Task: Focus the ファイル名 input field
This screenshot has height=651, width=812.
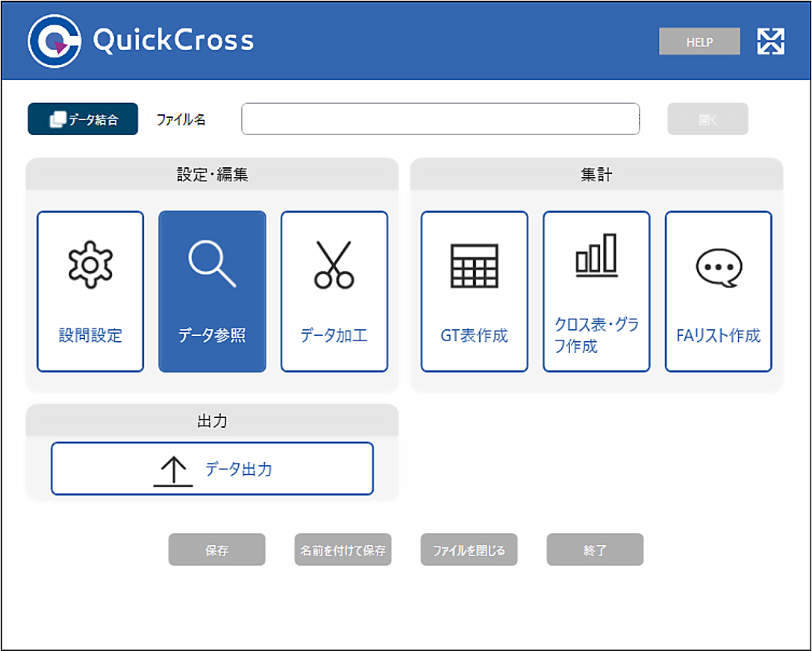Action: (x=440, y=119)
